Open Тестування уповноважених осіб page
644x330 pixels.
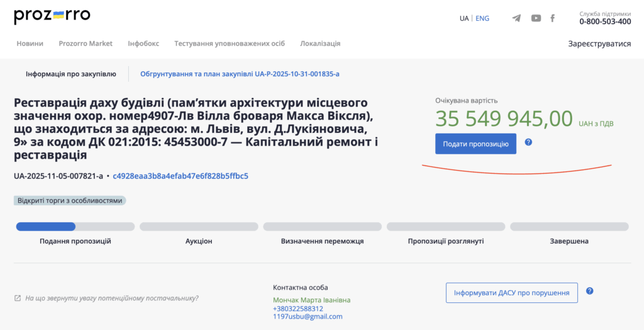pos(230,43)
